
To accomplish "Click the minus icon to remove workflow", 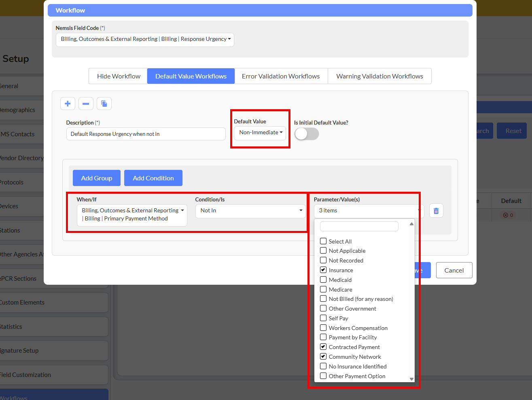I will pos(86,104).
